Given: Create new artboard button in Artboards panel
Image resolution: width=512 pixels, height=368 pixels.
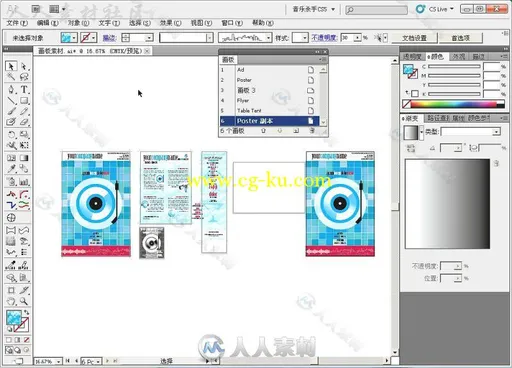Looking at the screenshot, I should [x=296, y=131].
